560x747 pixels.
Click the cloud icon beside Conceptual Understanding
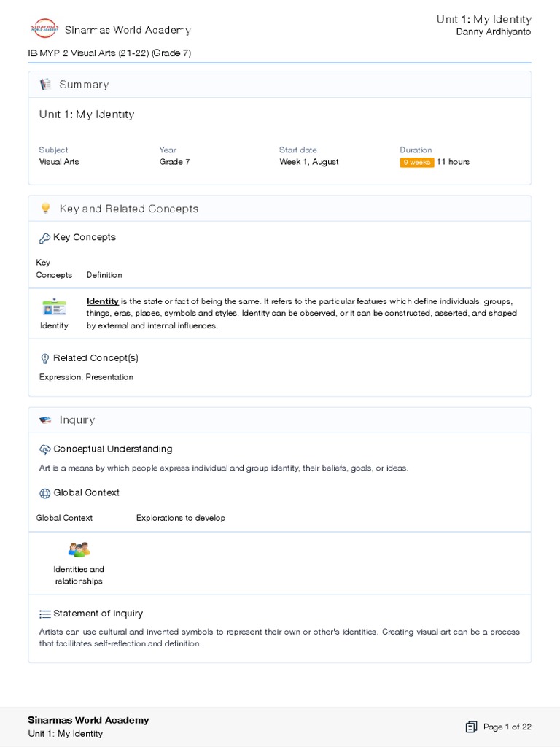44,449
